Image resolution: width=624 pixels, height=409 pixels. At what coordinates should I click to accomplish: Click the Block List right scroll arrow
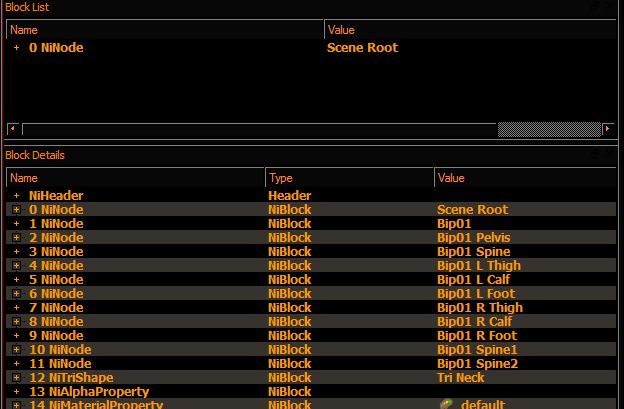click(x=608, y=129)
